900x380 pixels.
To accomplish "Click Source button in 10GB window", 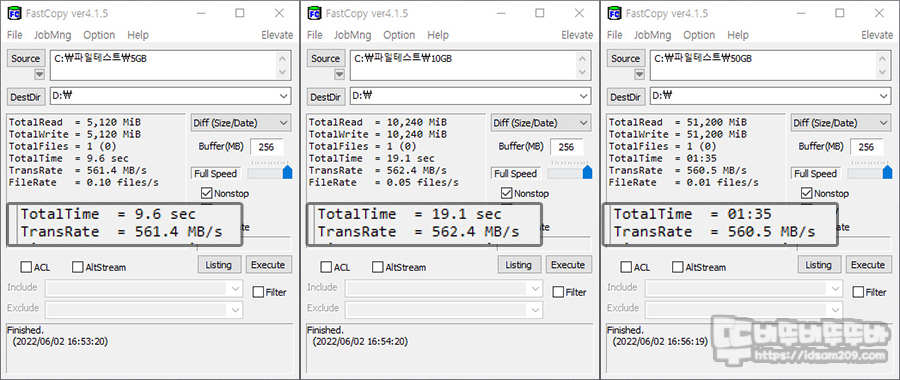I will pyautogui.click(x=326, y=59).
